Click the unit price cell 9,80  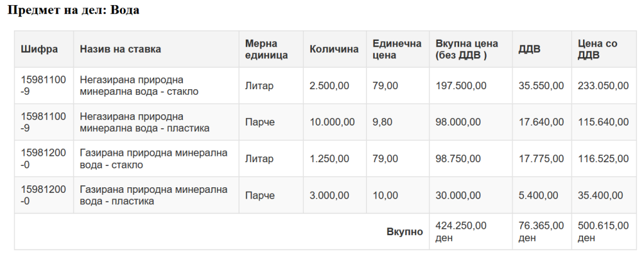tap(382, 122)
